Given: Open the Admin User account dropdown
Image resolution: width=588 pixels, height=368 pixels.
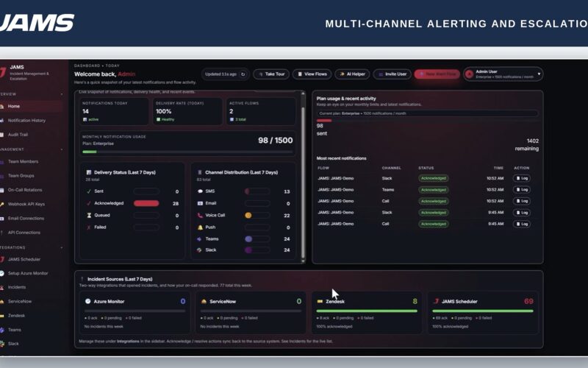Looking at the screenshot, I should pos(503,74).
